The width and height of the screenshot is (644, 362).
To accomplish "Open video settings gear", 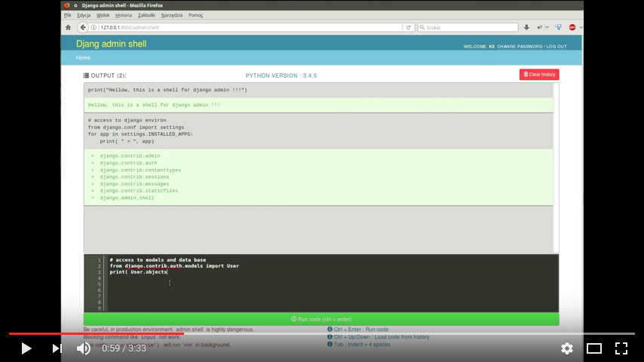I will coord(567,348).
